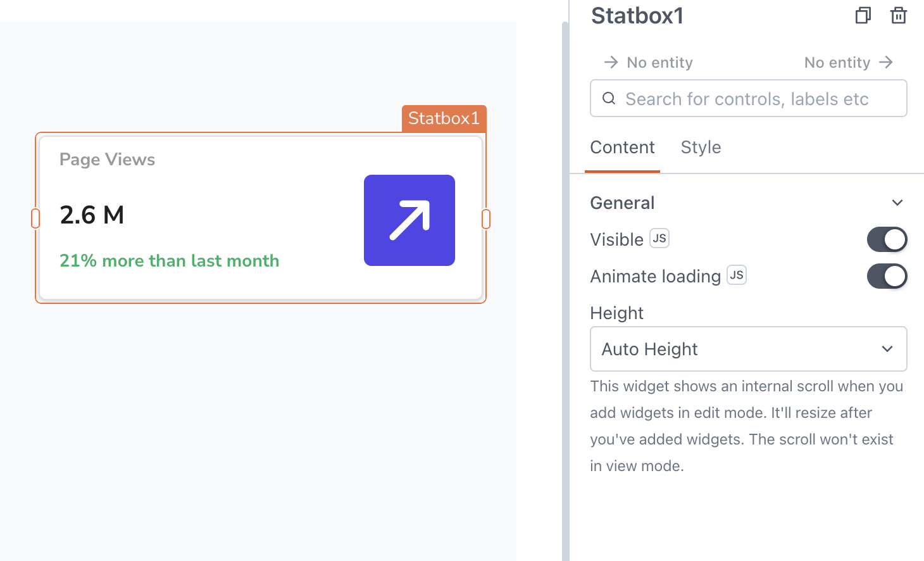The width and height of the screenshot is (924, 561).
Task: Switch to the Style tab
Action: (701, 147)
